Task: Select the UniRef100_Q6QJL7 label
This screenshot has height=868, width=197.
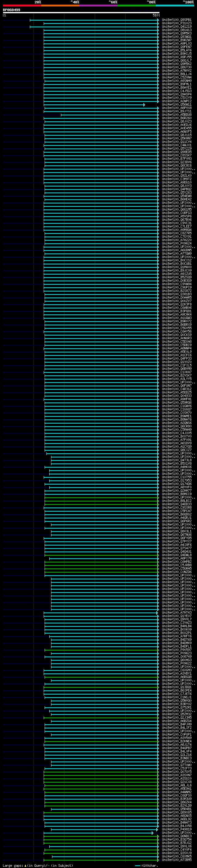Action: 176,60
